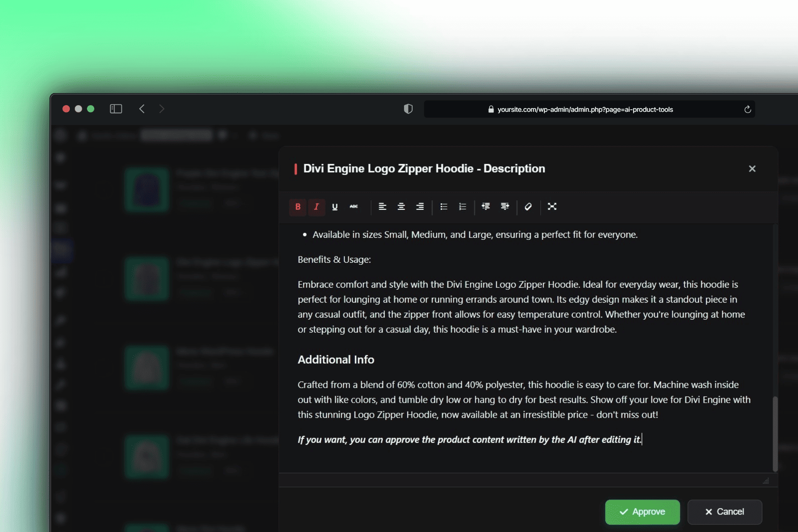798x532 pixels.
Task: Increase indent icon
Action: [505, 207]
